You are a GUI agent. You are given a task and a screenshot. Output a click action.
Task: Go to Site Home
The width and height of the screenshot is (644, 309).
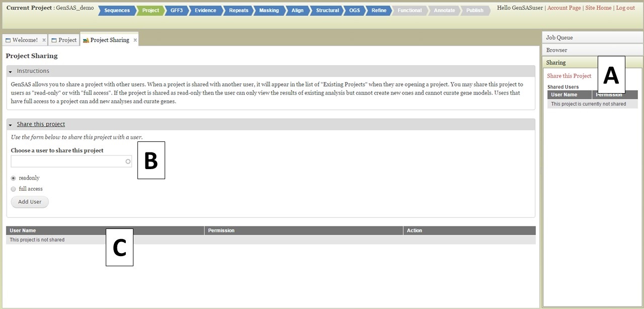pos(598,8)
